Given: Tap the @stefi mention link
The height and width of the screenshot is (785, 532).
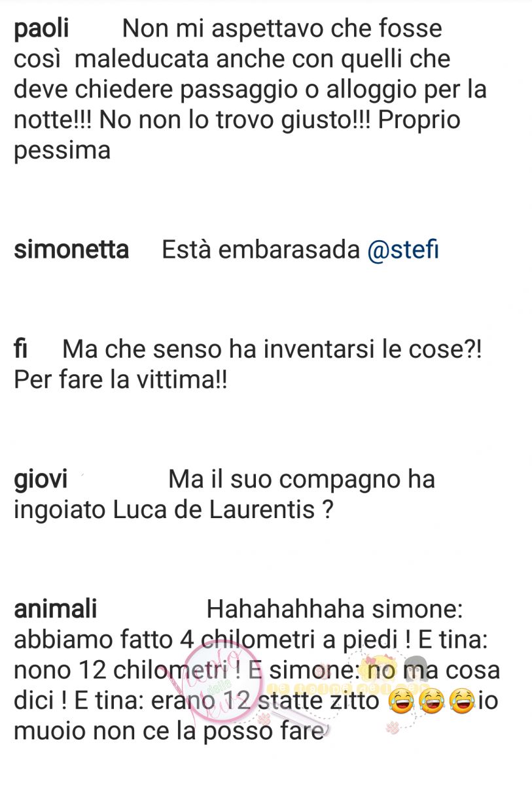Looking at the screenshot, I should [x=404, y=250].
